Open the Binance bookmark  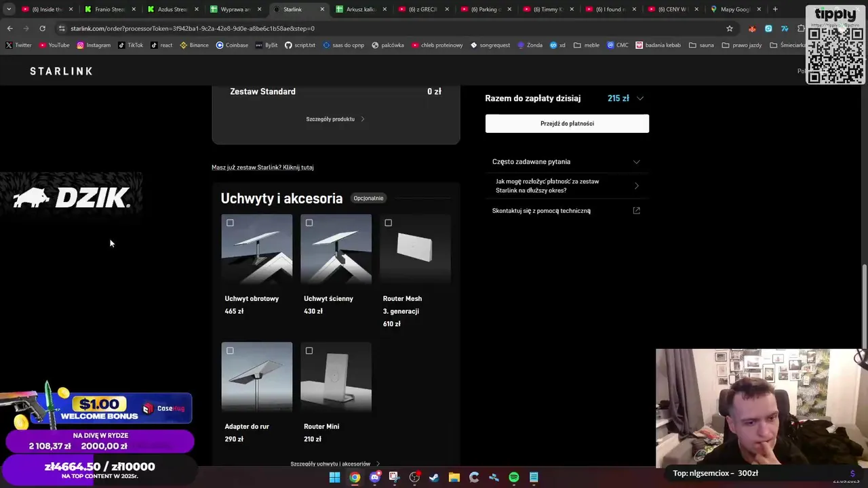194,45
